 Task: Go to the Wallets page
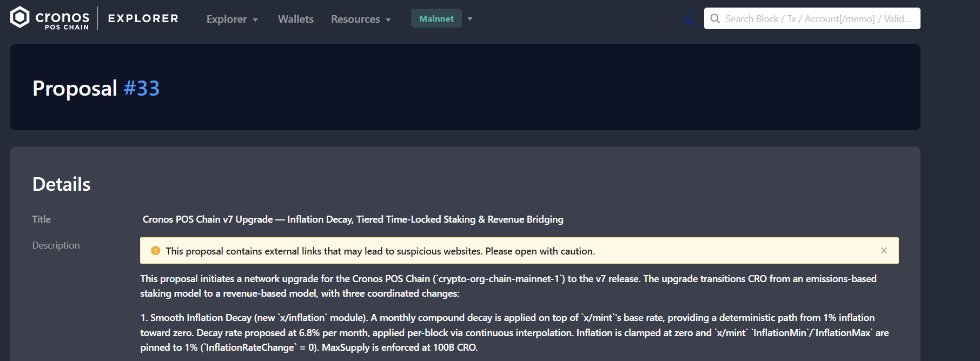point(296,19)
